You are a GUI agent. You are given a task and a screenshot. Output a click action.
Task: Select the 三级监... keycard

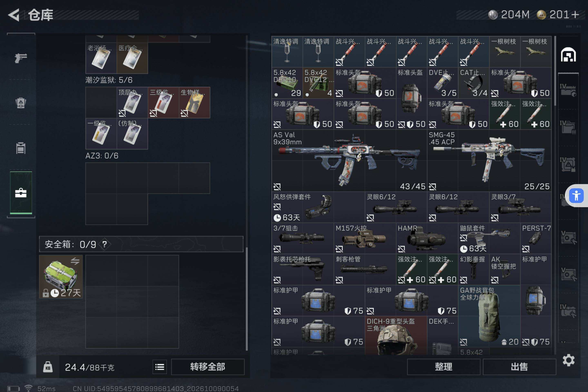point(163,102)
